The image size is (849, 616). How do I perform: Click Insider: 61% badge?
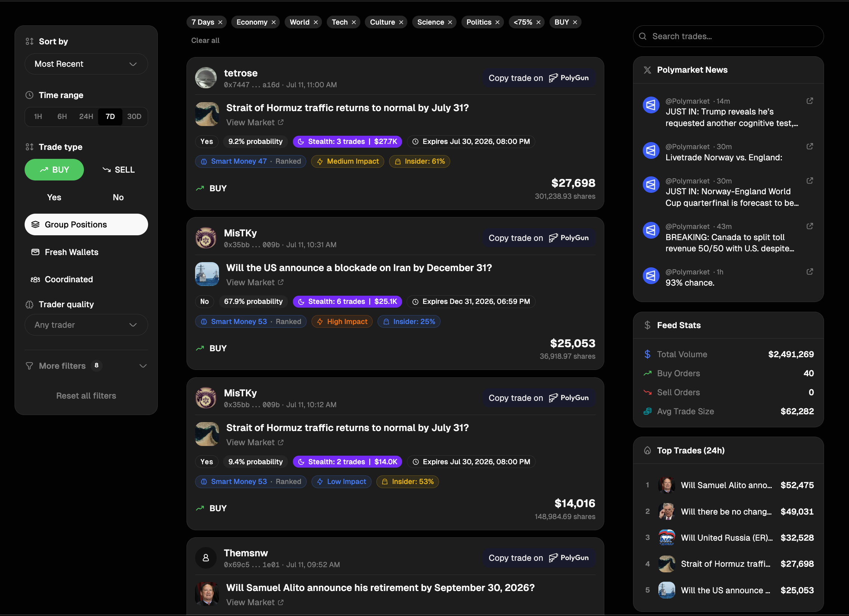[419, 161]
